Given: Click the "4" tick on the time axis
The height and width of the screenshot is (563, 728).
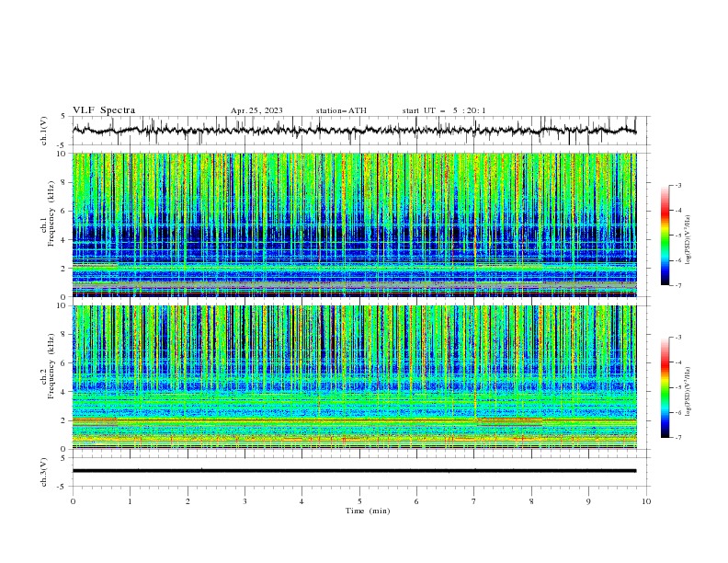Looking at the screenshot, I should [x=301, y=501].
